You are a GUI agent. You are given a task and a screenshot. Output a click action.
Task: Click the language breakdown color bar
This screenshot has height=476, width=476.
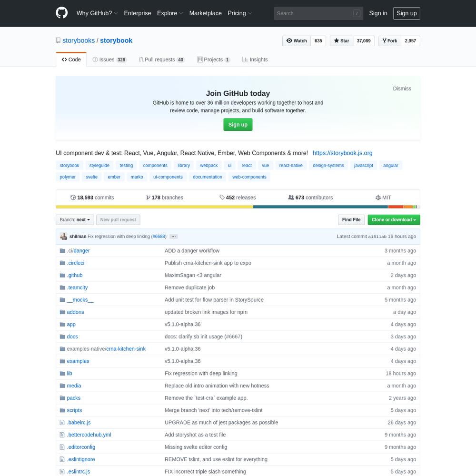(x=238, y=207)
